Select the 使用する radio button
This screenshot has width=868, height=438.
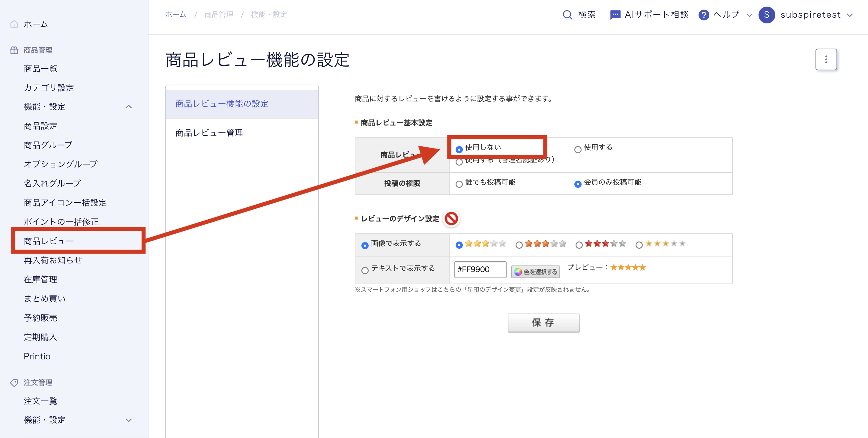578,150
